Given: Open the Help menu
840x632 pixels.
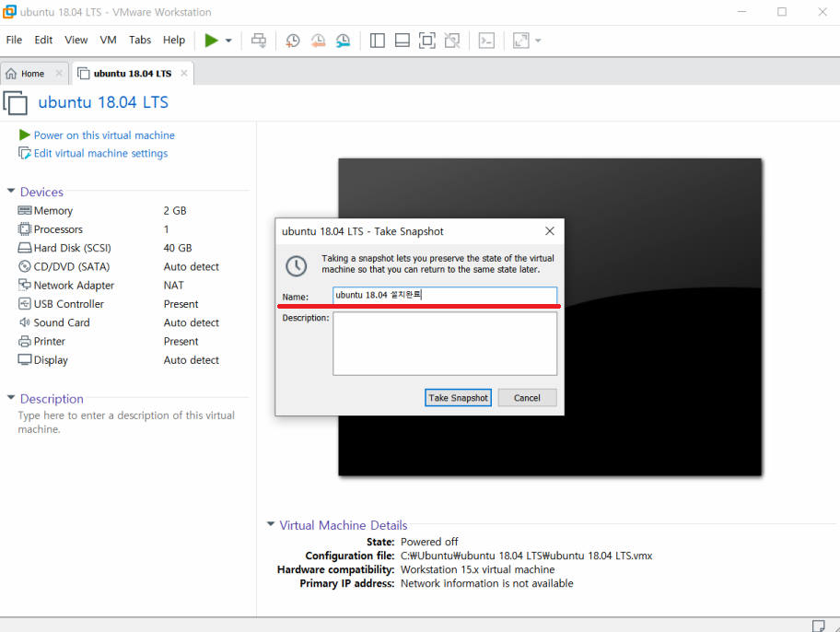Looking at the screenshot, I should [174, 40].
